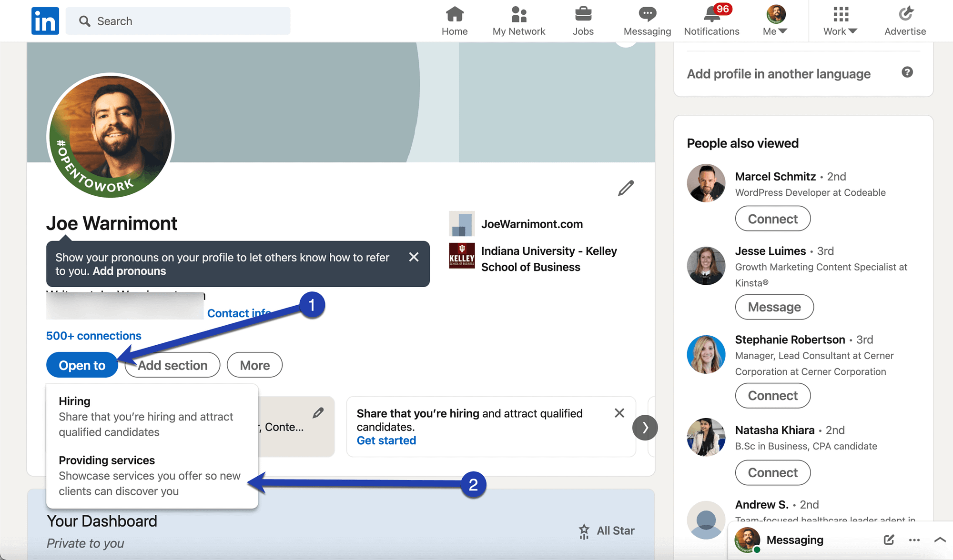Viewport: 953px width, 560px height.
Task: Click Stephanie Robertson's avatar photo
Action: pyautogui.click(x=706, y=354)
